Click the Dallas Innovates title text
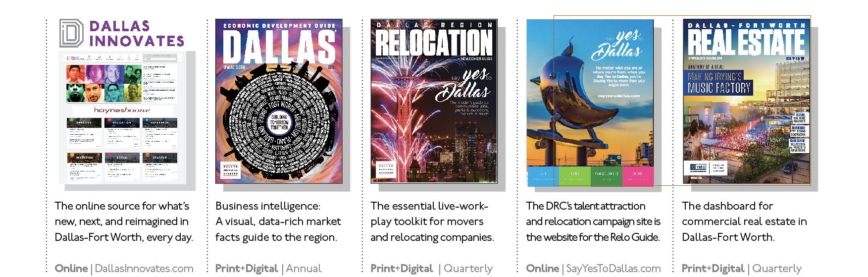Viewport: 868px width, 277px height. tap(137, 34)
